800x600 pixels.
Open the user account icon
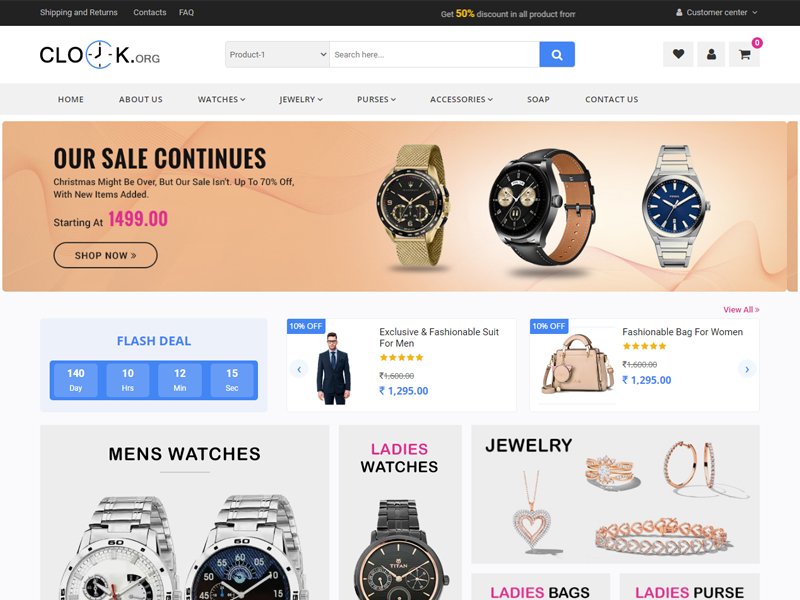click(711, 54)
